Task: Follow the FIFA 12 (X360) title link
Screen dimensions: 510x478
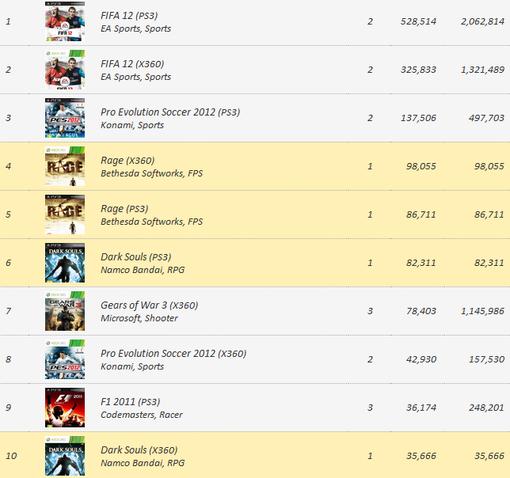Action: pyautogui.click(x=132, y=64)
